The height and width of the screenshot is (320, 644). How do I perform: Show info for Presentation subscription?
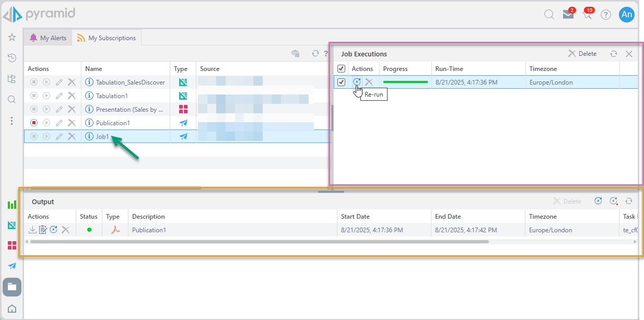click(89, 109)
